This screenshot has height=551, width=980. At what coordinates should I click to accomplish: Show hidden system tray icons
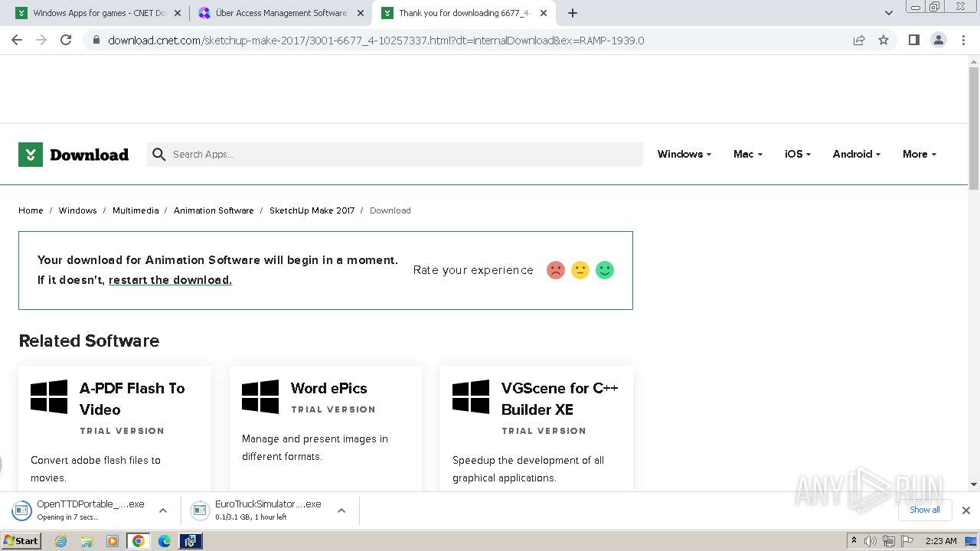tap(854, 541)
